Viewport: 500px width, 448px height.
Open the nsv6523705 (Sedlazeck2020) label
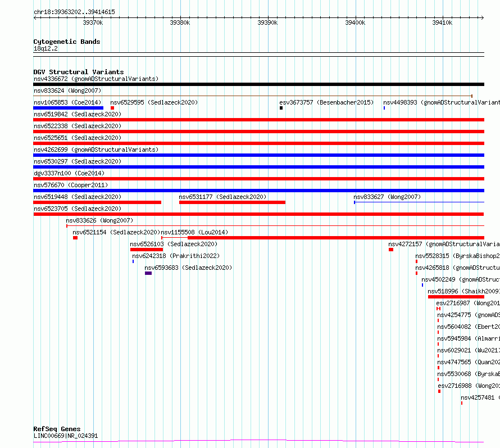[x=78, y=209]
